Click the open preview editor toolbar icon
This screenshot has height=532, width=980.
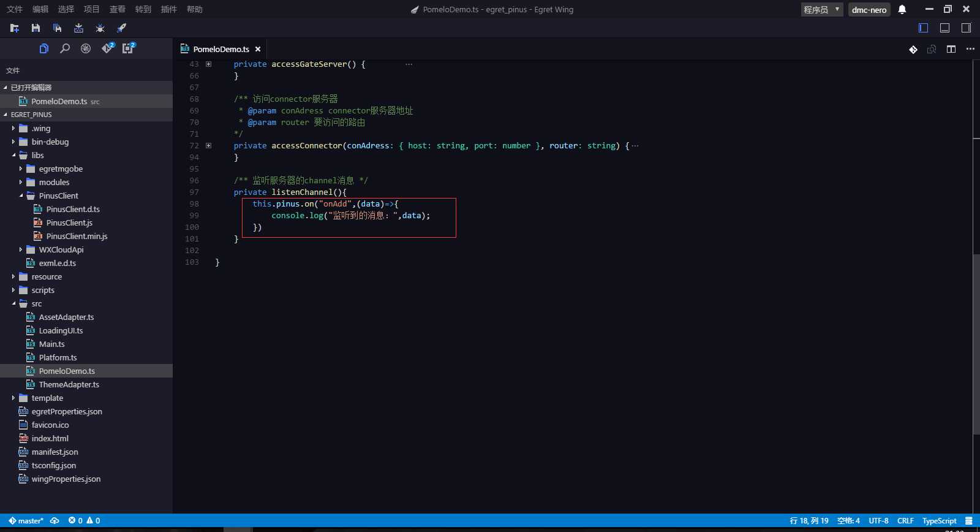932,50
